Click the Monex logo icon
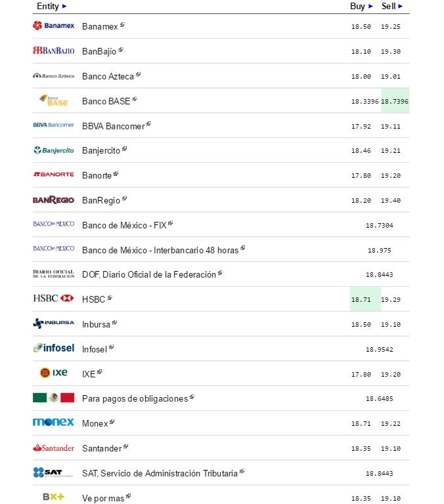 [53, 422]
